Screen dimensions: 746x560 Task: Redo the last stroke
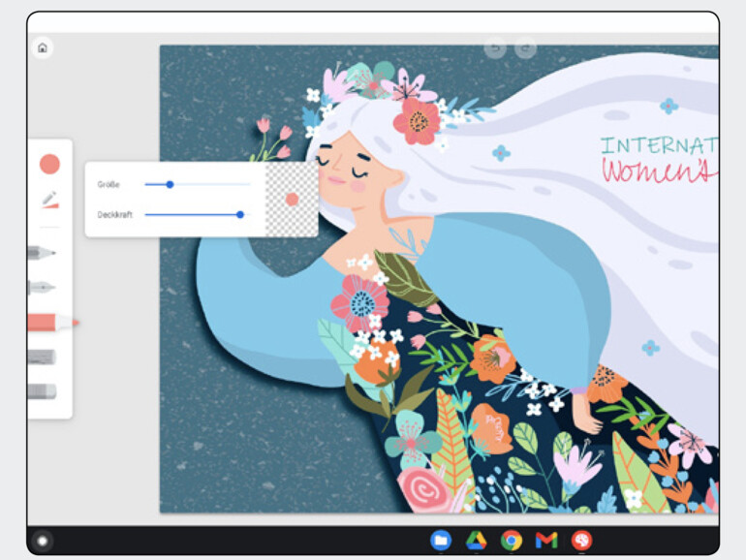coord(526,48)
